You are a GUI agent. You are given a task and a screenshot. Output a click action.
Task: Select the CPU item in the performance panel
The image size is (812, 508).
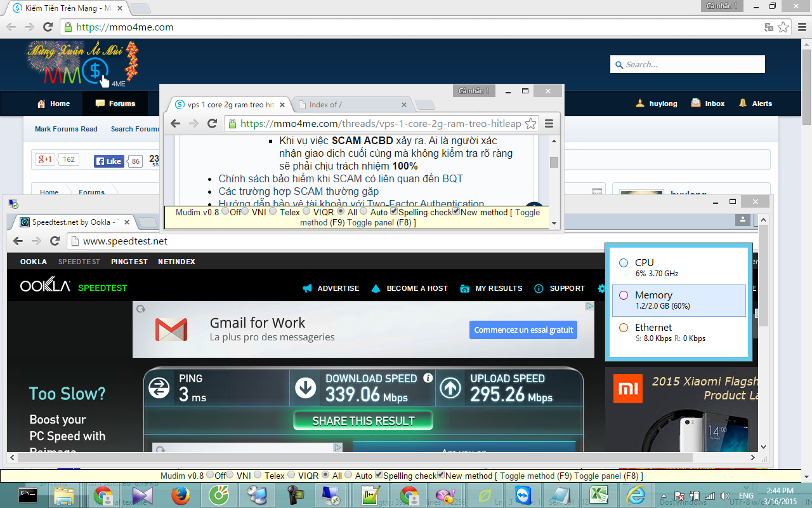pyautogui.click(x=679, y=267)
